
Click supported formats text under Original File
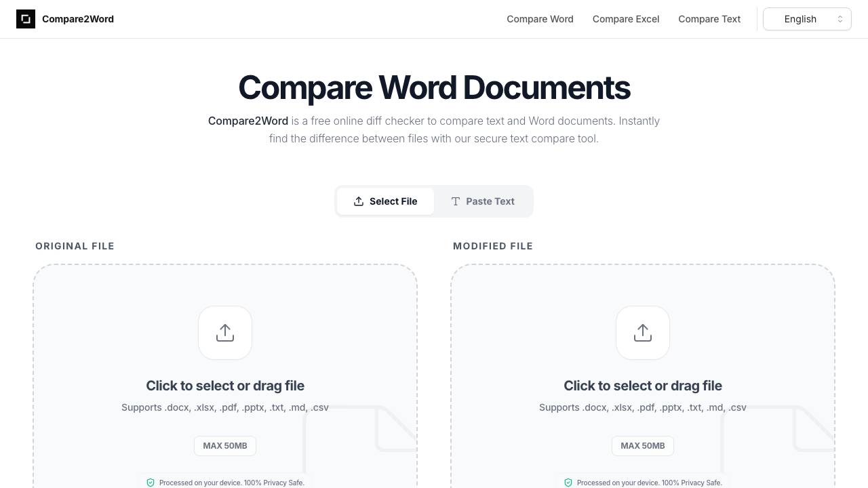point(225,407)
